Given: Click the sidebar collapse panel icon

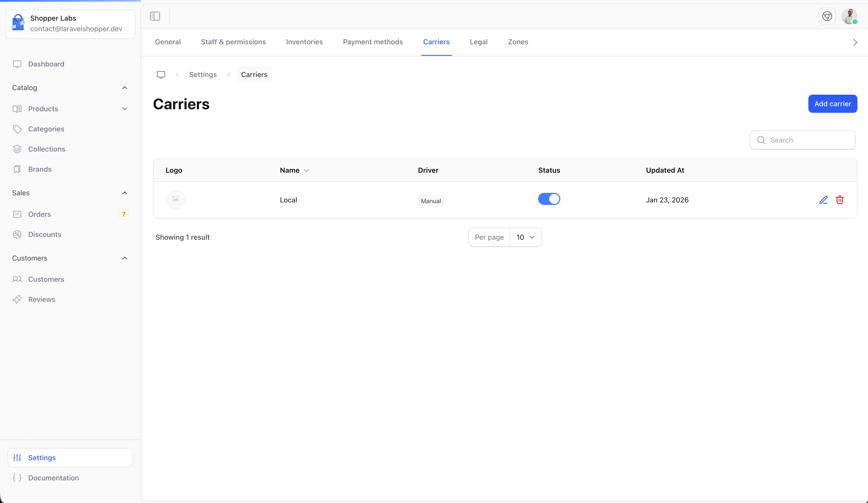Looking at the screenshot, I should coord(155,16).
